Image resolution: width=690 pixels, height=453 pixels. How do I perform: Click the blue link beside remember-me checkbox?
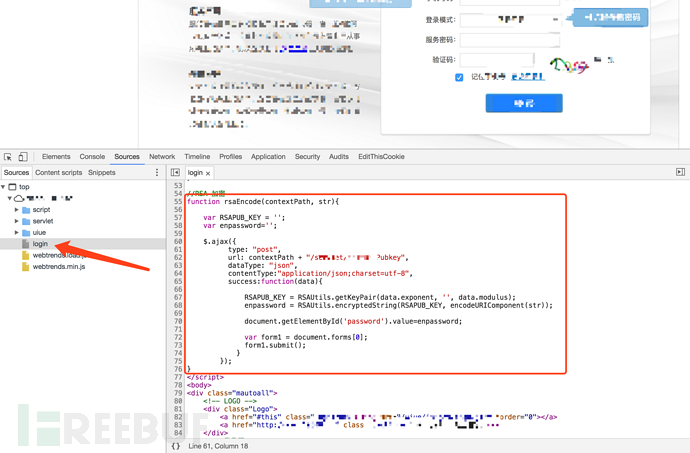click(528, 77)
